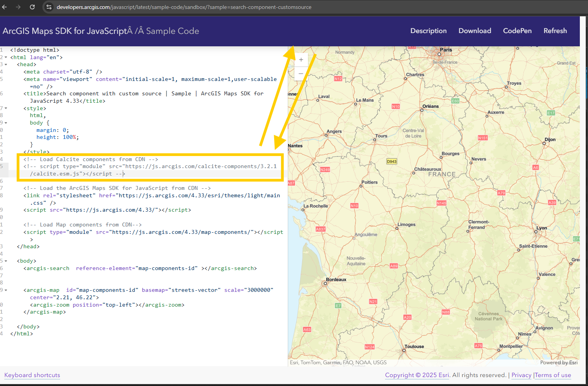This screenshot has height=386, width=588.
Task: Open site information icon beside the URL
Action: [49, 7]
